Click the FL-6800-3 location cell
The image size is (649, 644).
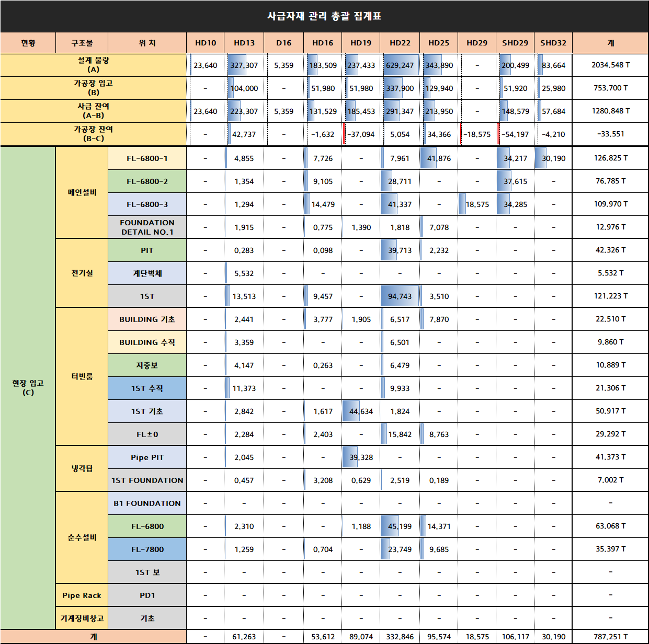point(147,204)
